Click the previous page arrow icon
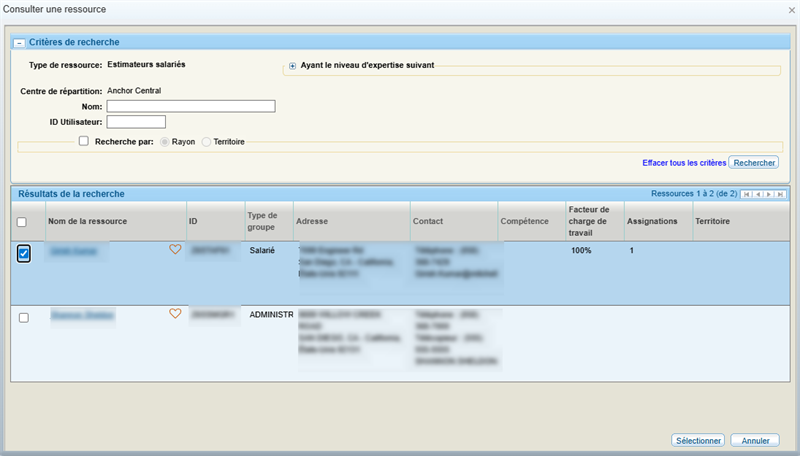 (758, 194)
